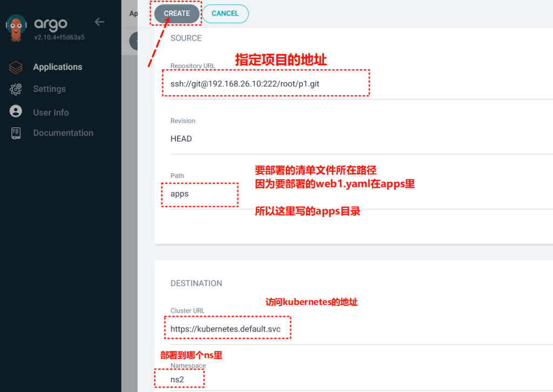Viewport: 553px width, 392px height.
Task: Open the User Info page label
Action: click(51, 112)
